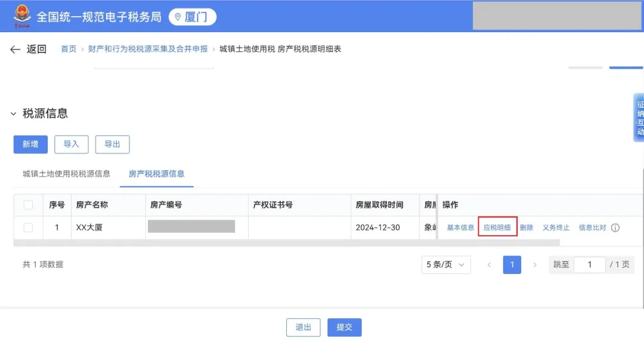The width and height of the screenshot is (644, 342).
Task: Click the back arrow icon
Action: tap(16, 50)
